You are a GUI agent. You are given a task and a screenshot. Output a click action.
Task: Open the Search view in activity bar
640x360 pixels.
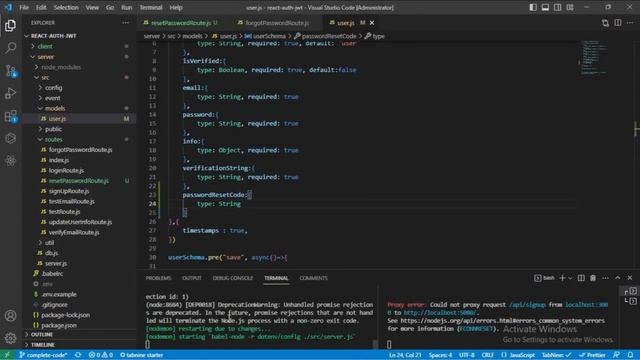pyautogui.click(x=11, y=47)
